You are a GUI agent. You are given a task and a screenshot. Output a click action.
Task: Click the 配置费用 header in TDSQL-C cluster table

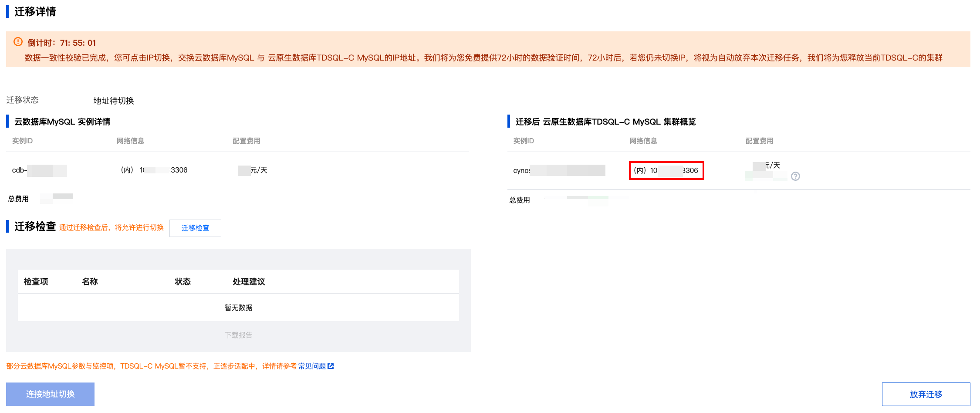pyautogui.click(x=760, y=141)
